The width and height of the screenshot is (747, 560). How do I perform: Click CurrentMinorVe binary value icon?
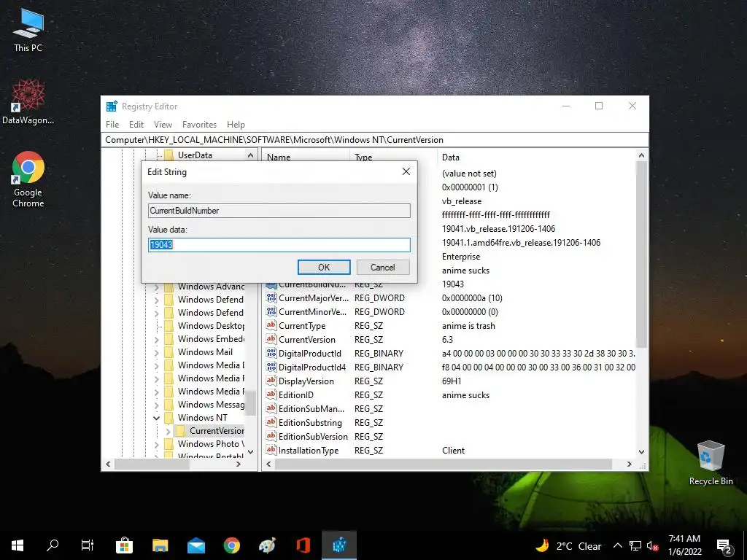point(271,312)
